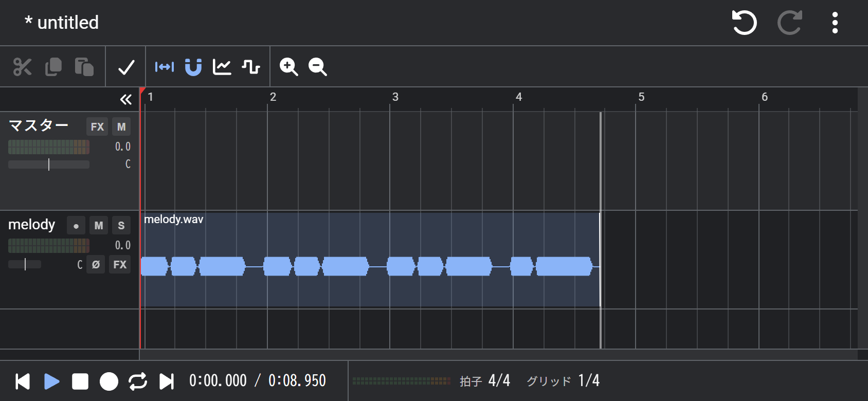Click the current time 0:00.000 display
868x401 pixels.
(x=218, y=380)
